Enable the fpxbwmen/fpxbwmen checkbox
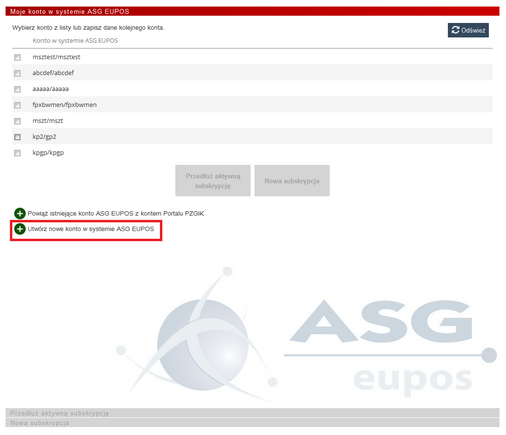 (17, 105)
